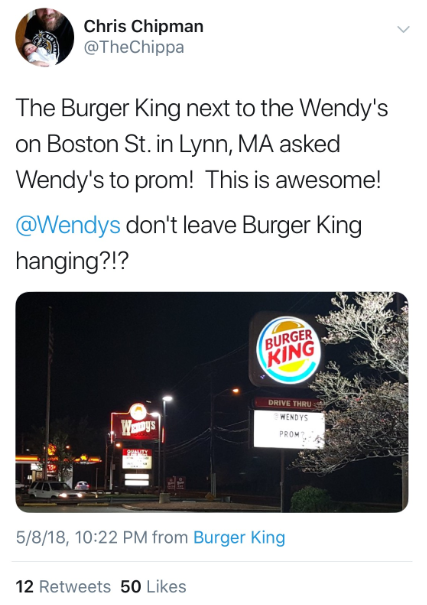Open Chris Chipman's profile avatar
This screenshot has width=427, height=605.
pyautogui.click(x=45, y=37)
